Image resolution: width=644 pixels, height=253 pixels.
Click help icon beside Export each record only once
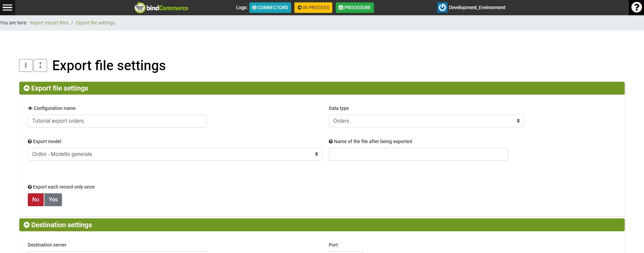pyautogui.click(x=30, y=187)
